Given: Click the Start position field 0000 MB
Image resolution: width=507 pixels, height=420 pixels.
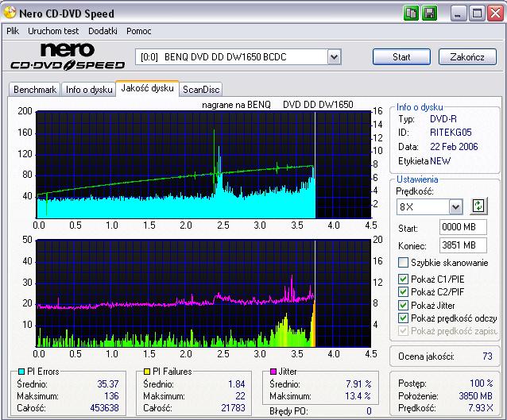Looking at the screenshot, I should point(462,227).
